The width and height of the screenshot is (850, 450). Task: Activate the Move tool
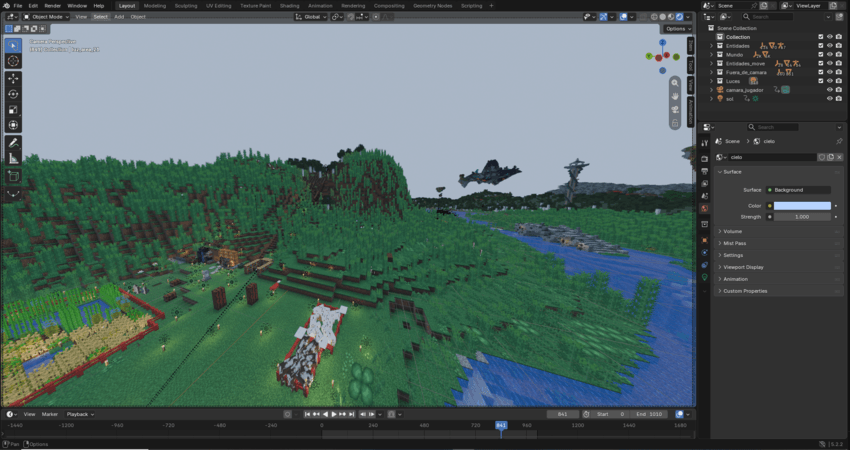click(13, 79)
